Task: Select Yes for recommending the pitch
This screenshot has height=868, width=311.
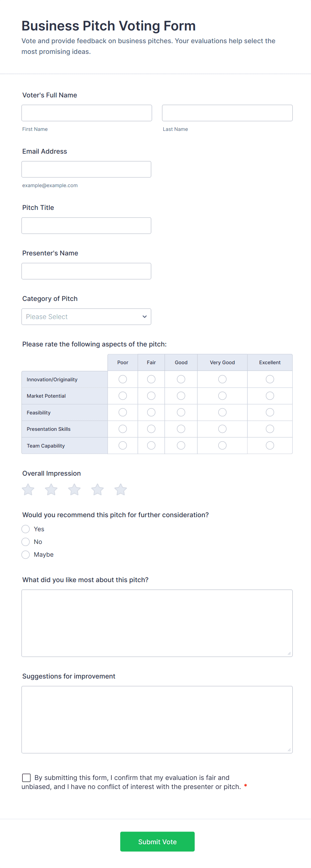Action: 25,529
